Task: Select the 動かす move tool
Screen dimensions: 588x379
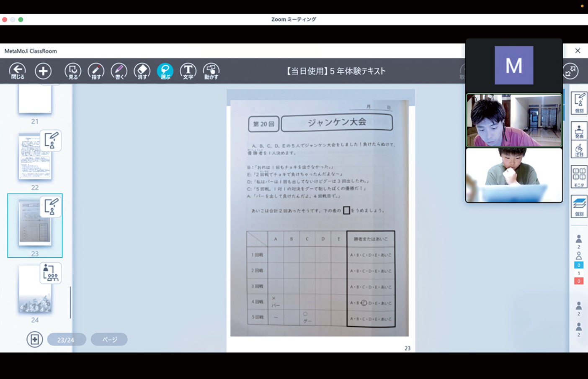Action: pyautogui.click(x=211, y=71)
